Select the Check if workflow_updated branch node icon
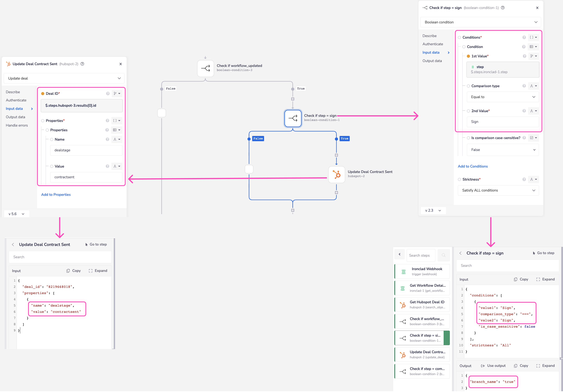Screen dimensions: 563x392 (205, 68)
